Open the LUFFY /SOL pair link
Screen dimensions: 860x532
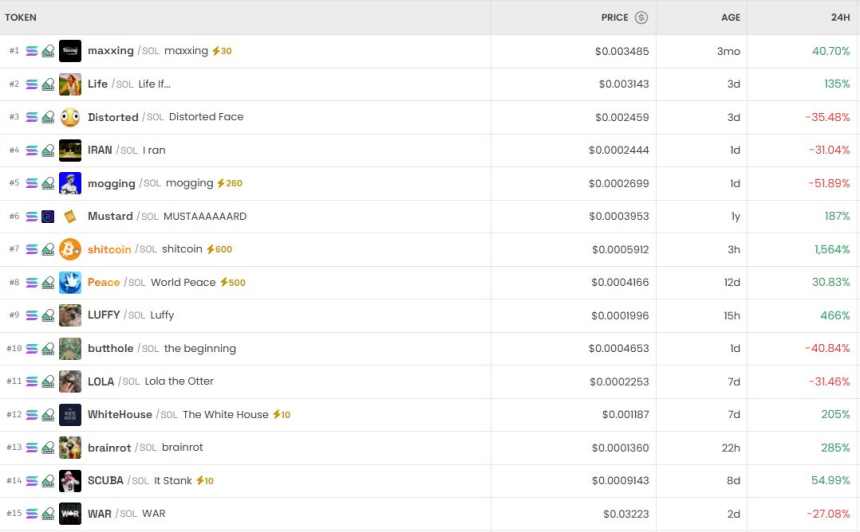click(116, 315)
